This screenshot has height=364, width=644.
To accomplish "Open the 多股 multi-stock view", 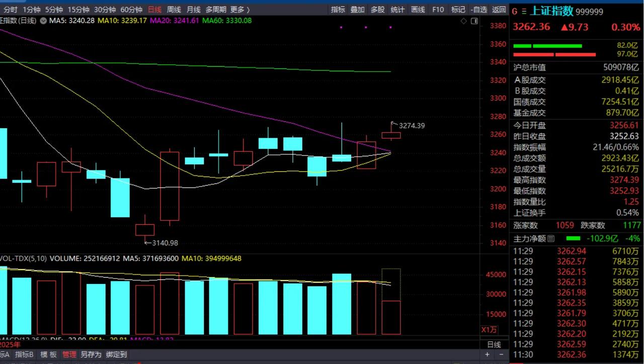I will (377, 10).
